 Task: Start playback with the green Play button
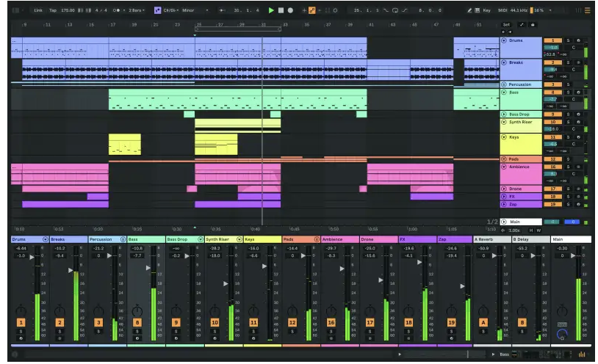coord(271,10)
